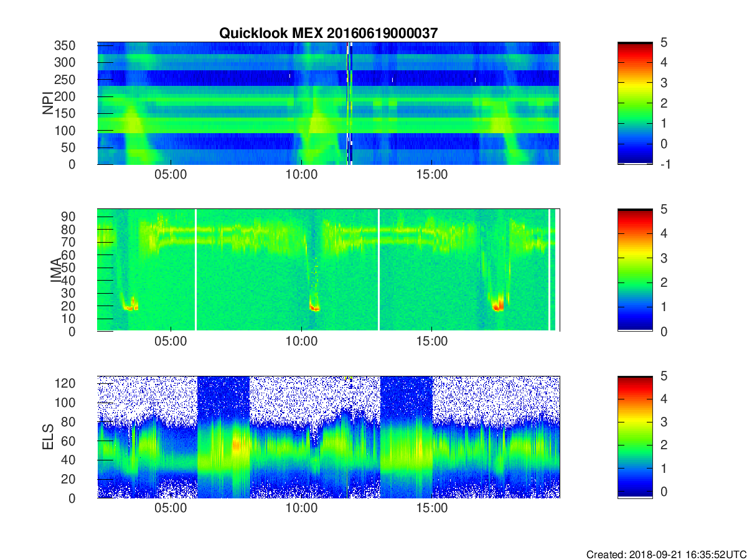This screenshot has width=747, height=560.
Task: Click the 05:00 tick label under ELS plot
Action: point(171,508)
